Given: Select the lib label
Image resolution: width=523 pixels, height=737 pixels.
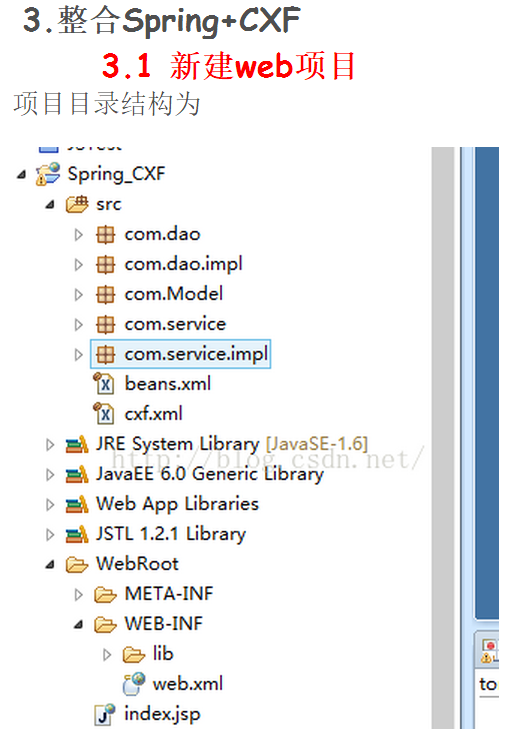Looking at the screenshot, I should point(164,654).
